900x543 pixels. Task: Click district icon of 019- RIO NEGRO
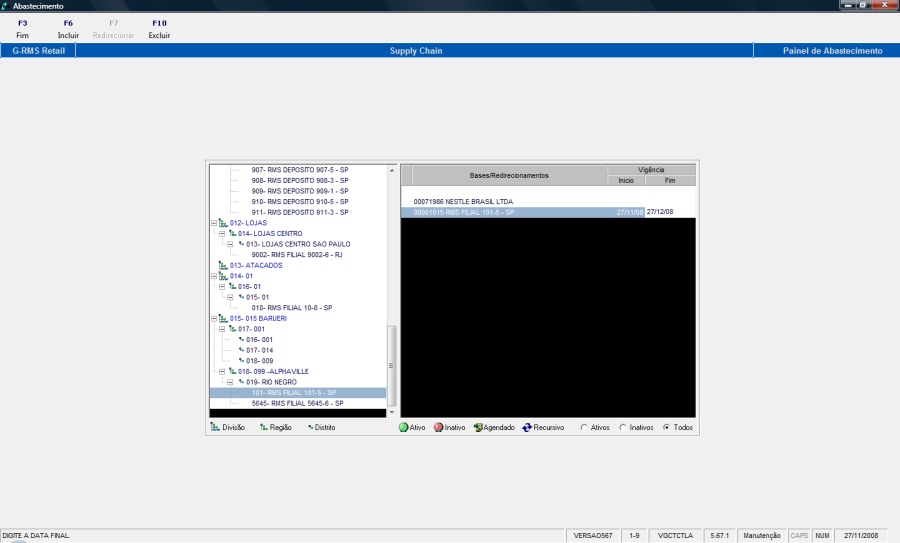point(242,382)
